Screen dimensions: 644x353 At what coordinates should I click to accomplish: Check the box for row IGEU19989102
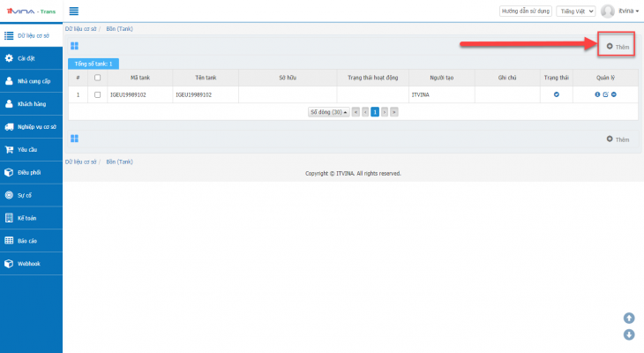coord(97,94)
